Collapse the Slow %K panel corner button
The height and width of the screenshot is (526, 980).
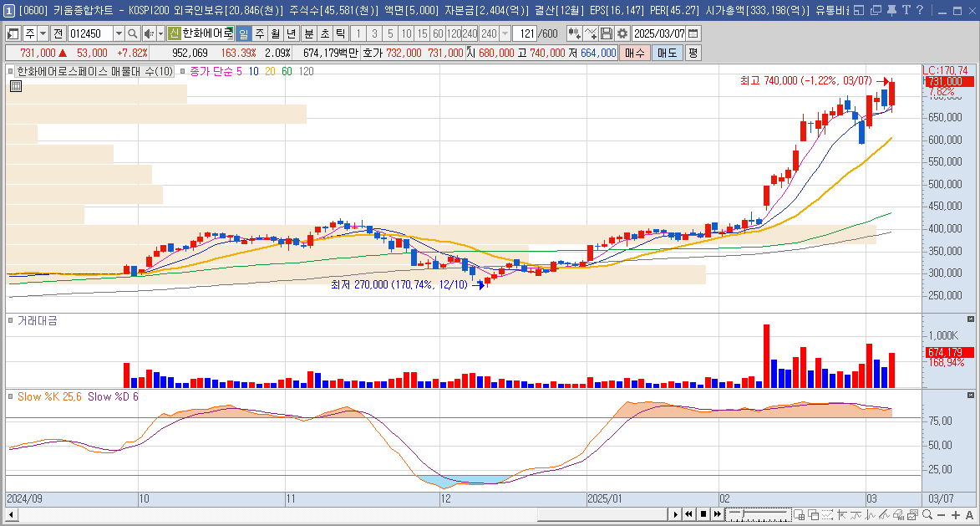pyautogui.click(x=971, y=396)
